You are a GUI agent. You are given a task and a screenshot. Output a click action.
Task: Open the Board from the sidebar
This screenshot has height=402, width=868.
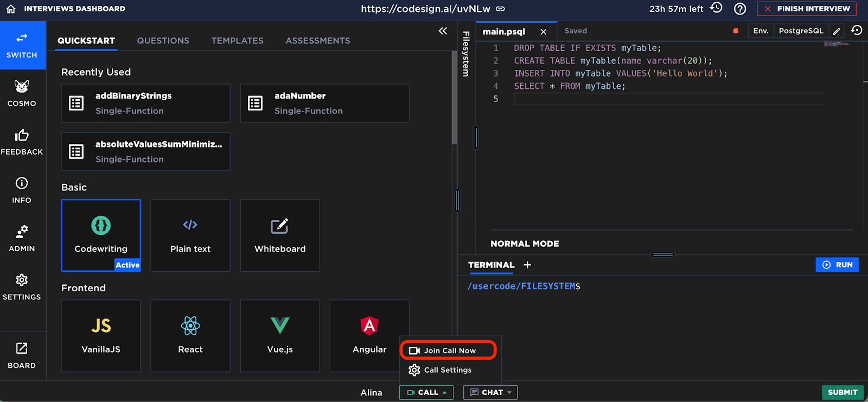22,355
